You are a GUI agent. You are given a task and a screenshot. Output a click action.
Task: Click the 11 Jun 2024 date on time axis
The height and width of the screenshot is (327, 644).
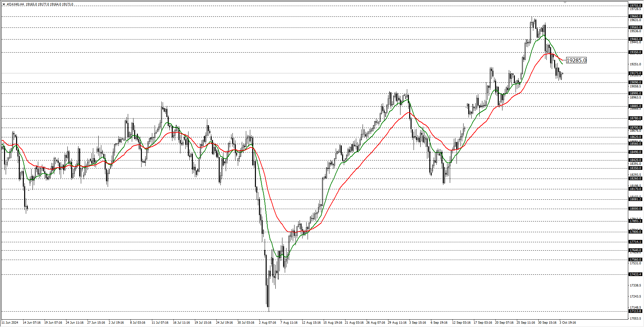(10, 323)
